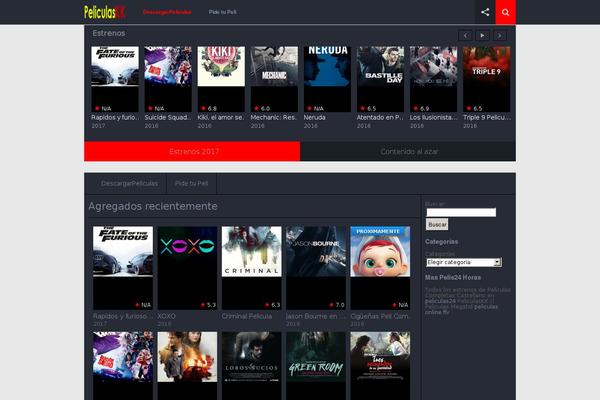Click DescargarPeliculas in the lower menu bar

[x=129, y=183]
